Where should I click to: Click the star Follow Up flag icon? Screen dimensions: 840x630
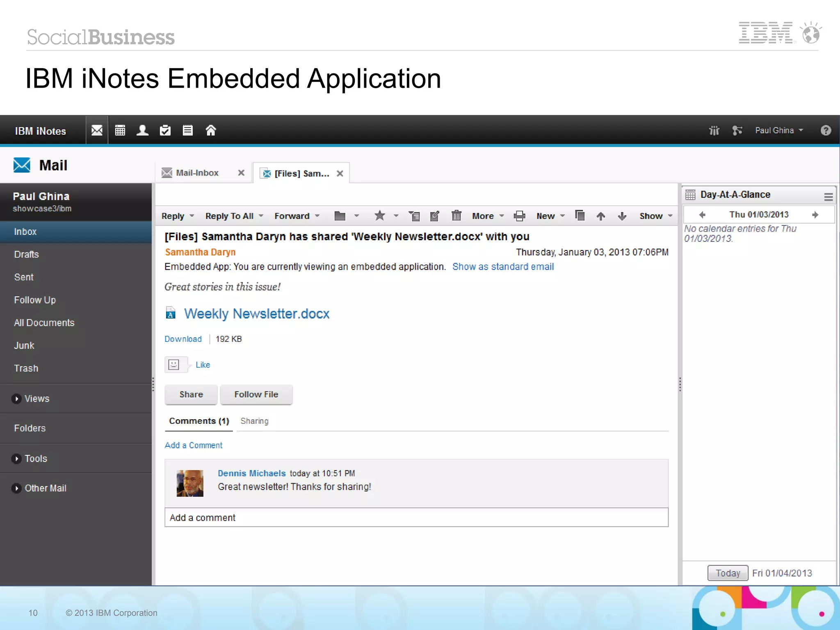click(380, 216)
